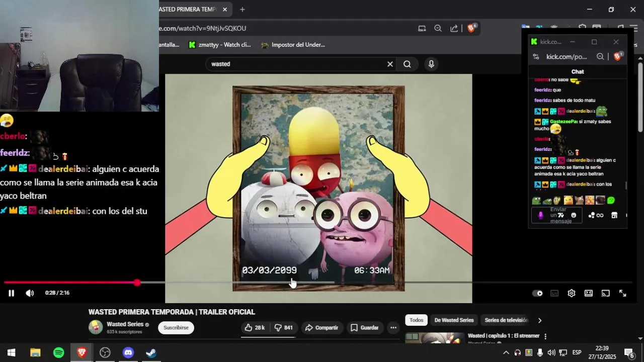Viewport: 644px width, 362px height.
Task: Select the Todos filter chip
Action: 417,320
